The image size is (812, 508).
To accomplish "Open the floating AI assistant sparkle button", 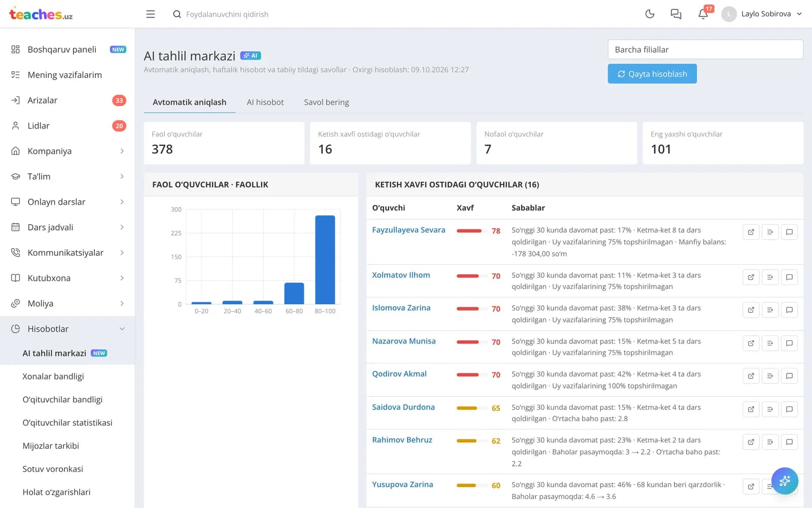I will [785, 481].
